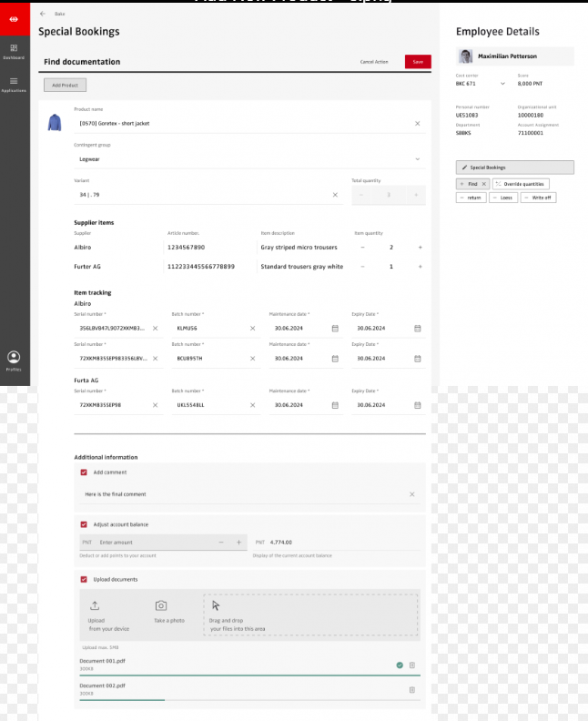Uncheck the Adjust account balance checkbox
The width and height of the screenshot is (588, 721).
(x=84, y=524)
